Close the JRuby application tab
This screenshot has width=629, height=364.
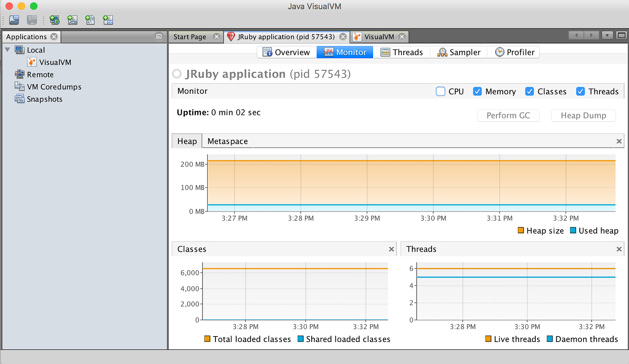(343, 37)
